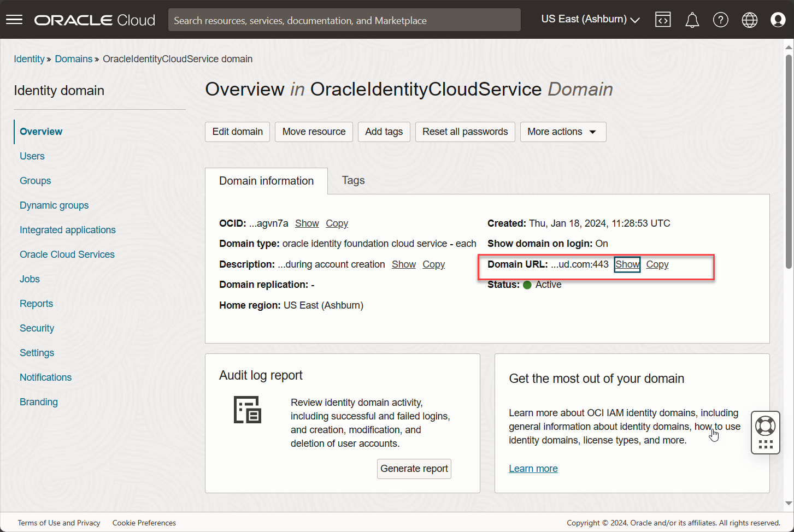Show the full Domain URL

point(627,264)
